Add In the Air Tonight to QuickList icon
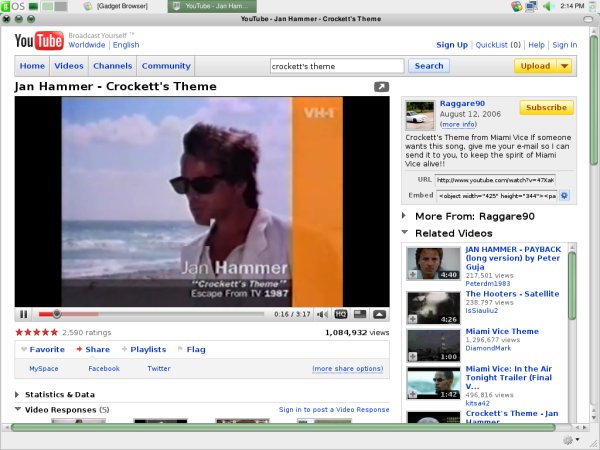The height and width of the screenshot is (450, 600). tap(413, 394)
